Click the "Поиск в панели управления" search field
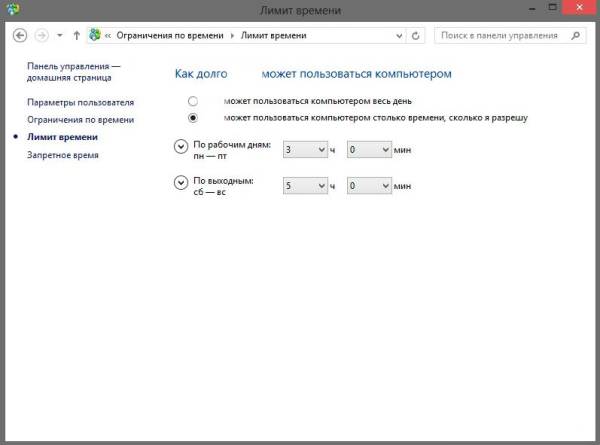Image resolution: width=600 pixels, height=445 pixels. 498,35
